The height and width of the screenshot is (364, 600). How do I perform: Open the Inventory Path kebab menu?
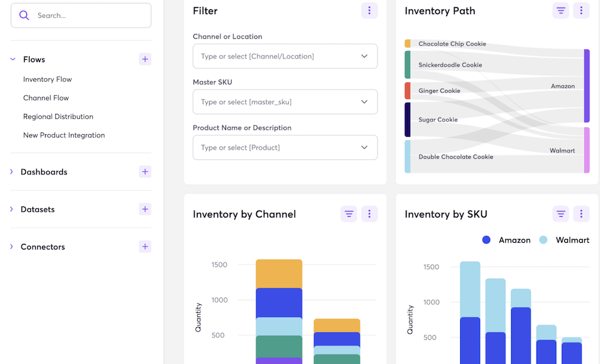pos(581,10)
